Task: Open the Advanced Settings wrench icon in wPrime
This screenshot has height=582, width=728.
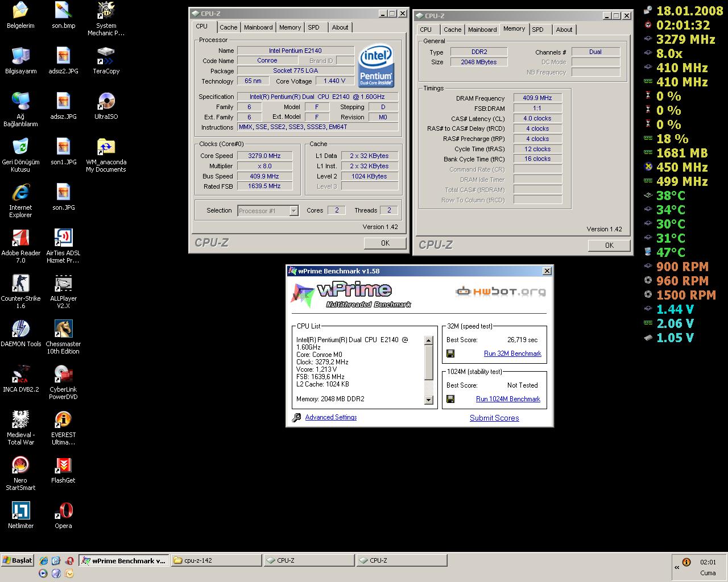Action: [296, 418]
